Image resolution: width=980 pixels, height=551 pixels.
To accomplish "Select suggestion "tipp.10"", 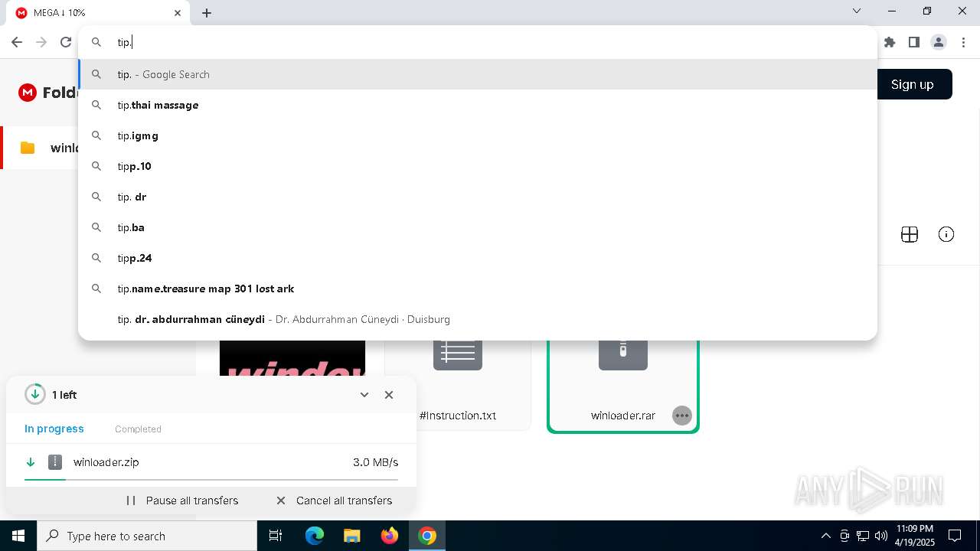I will 478,166.
